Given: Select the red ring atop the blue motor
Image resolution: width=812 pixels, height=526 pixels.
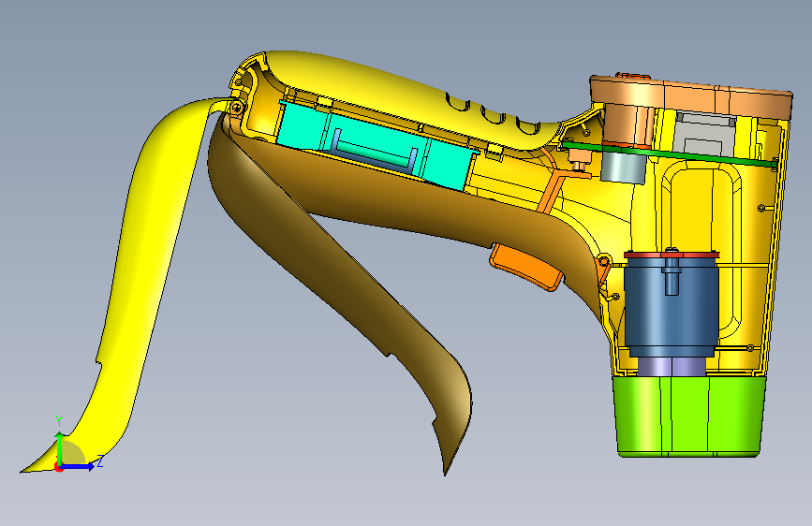Looking at the screenshot, I should 672,255.
